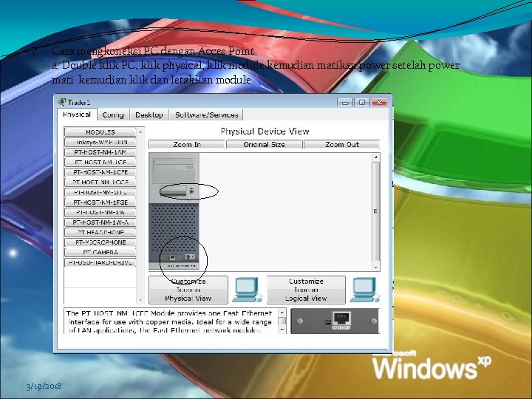Select the PT-USB-HARD-DRIVE module
Screen dimensions: 532x399
[x=100, y=262]
